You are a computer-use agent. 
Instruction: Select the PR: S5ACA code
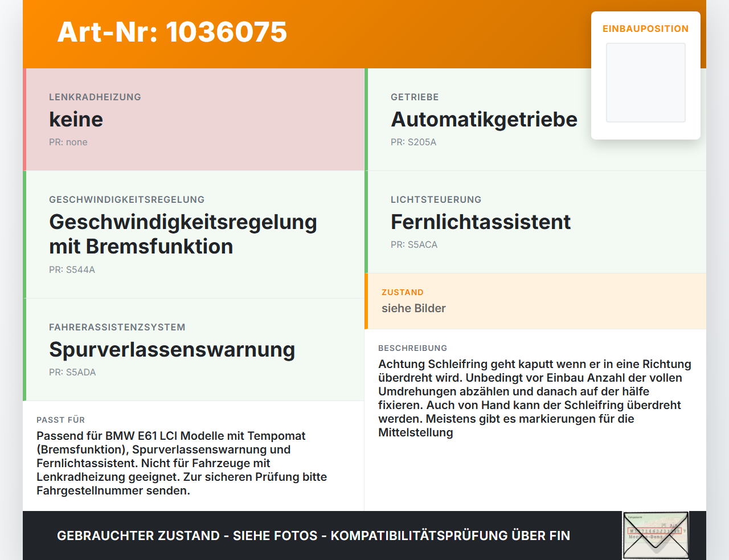[414, 245]
